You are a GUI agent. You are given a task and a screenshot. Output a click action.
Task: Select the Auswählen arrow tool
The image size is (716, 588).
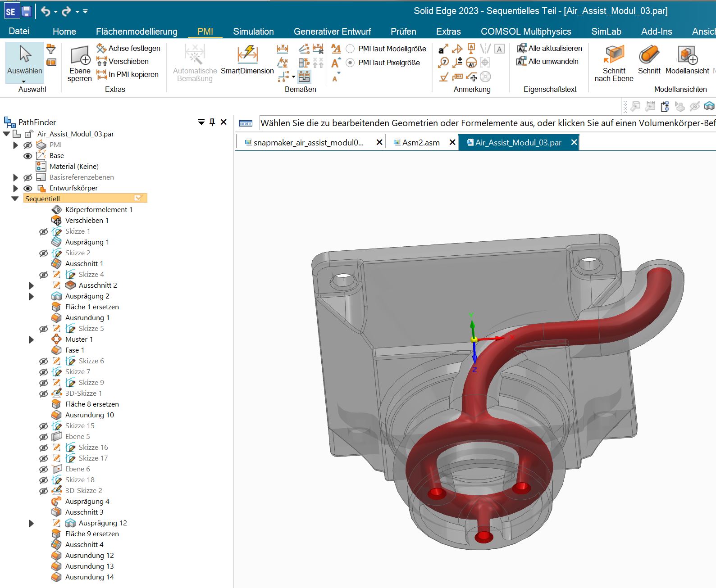(25, 54)
